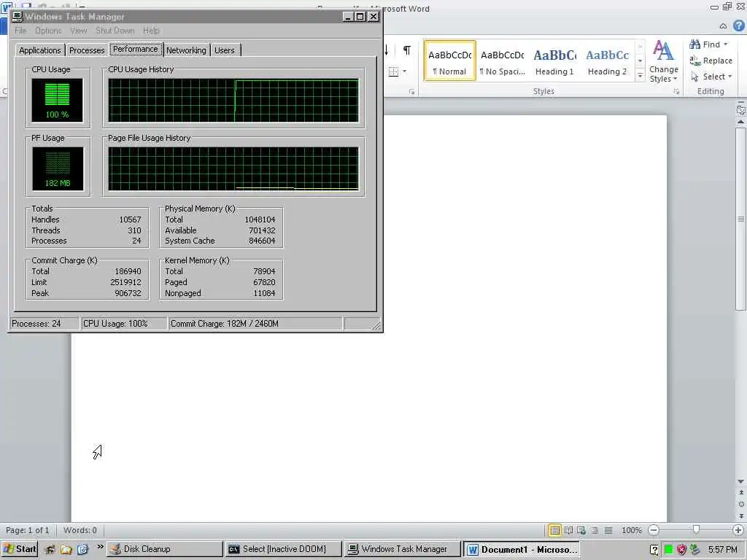Viewport: 747px width, 560px height.
Task: Expand the Quick Launch overflow chevron
Action: [100, 547]
